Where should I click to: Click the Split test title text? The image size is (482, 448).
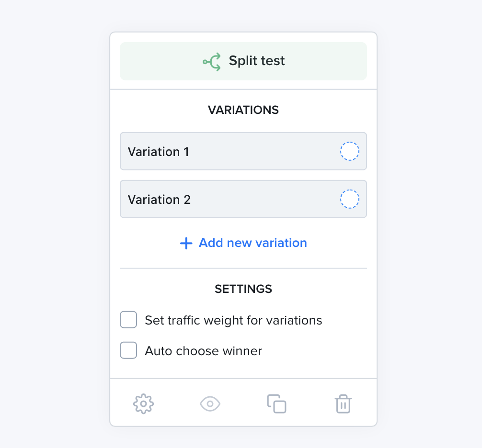pos(257,61)
